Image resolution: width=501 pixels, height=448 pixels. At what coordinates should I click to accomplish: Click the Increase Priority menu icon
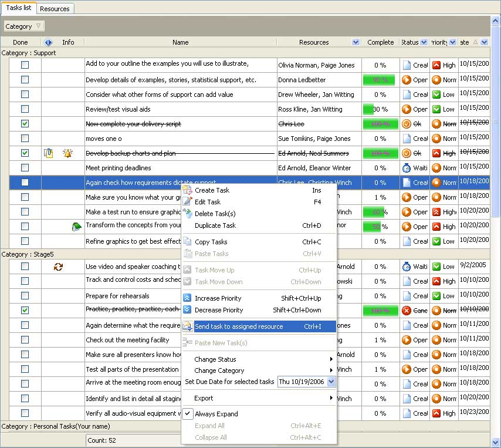(x=187, y=298)
